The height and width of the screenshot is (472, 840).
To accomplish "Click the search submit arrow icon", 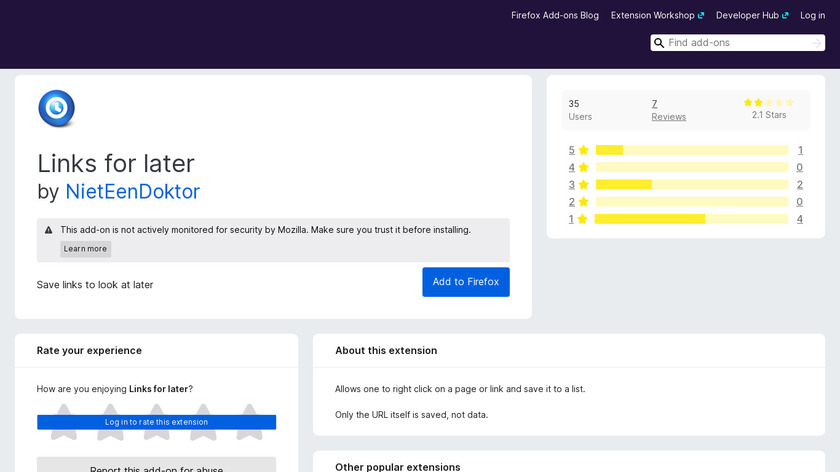I will point(816,43).
